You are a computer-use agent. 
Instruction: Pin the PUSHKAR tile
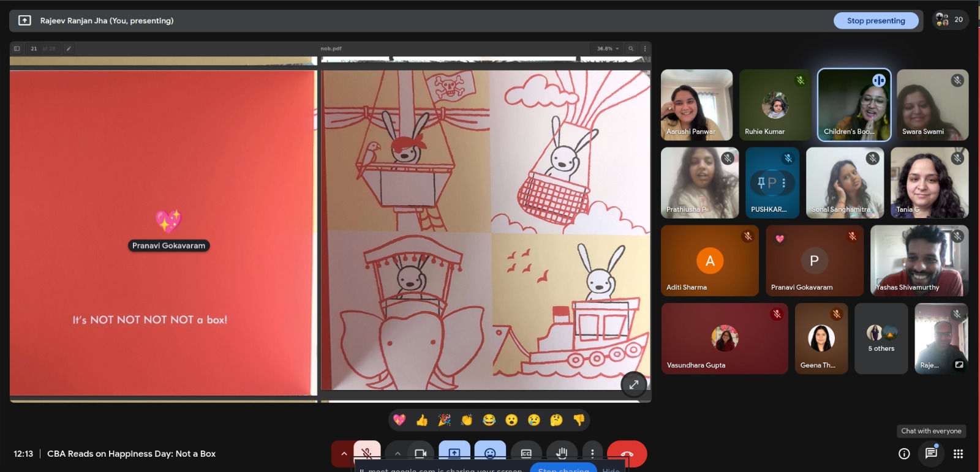point(761,182)
